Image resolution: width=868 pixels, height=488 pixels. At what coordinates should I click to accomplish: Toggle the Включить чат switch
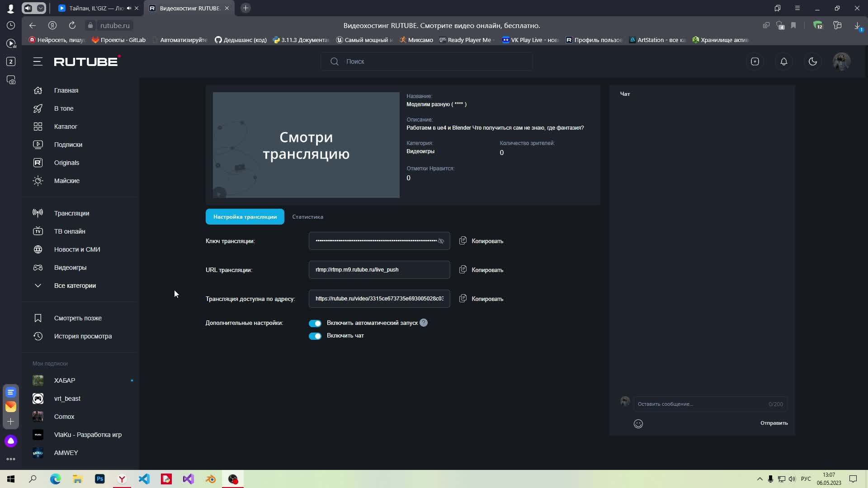coord(315,336)
